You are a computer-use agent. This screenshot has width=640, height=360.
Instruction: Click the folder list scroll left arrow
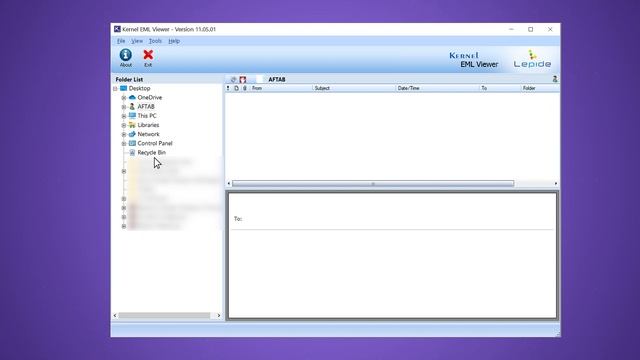(x=115, y=316)
